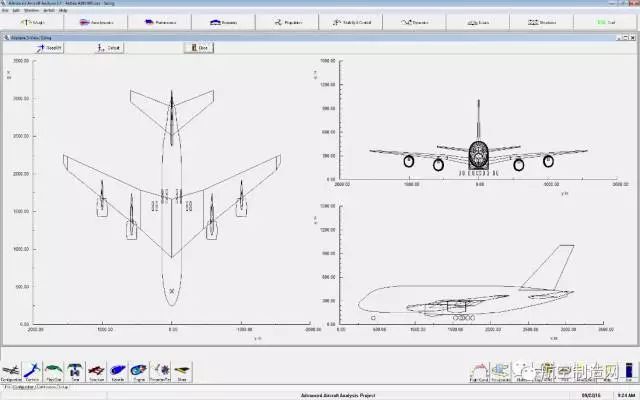Select the Store icon

(x=182, y=372)
